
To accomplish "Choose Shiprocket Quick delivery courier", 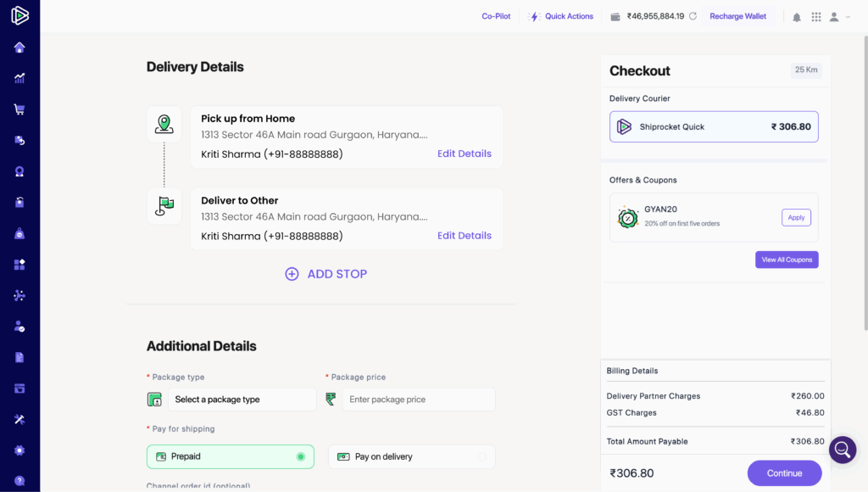I will [x=714, y=126].
